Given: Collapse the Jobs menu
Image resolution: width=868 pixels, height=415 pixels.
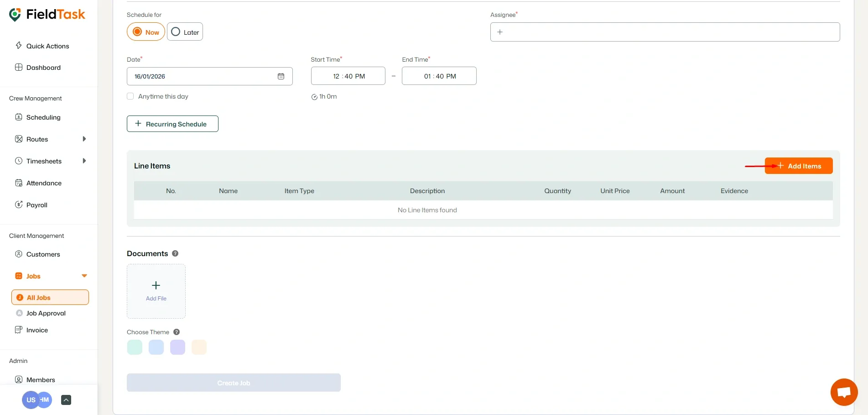Looking at the screenshot, I should pyautogui.click(x=84, y=276).
